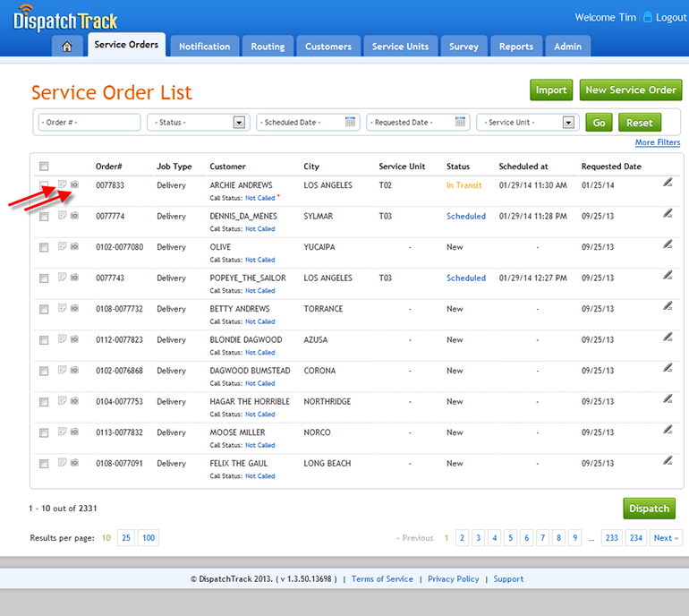Click the New Service Order button
Image resolution: width=689 pixels, height=616 pixels.
[x=630, y=90]
